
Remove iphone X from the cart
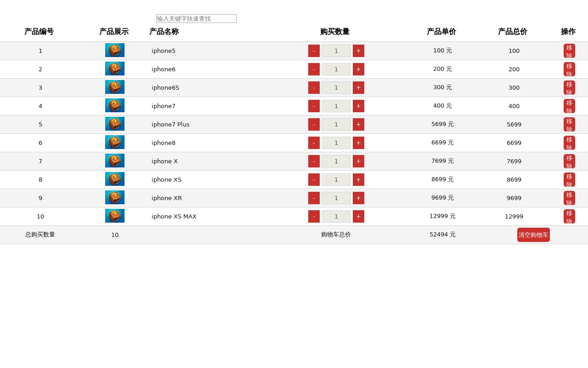pos(569,161)
